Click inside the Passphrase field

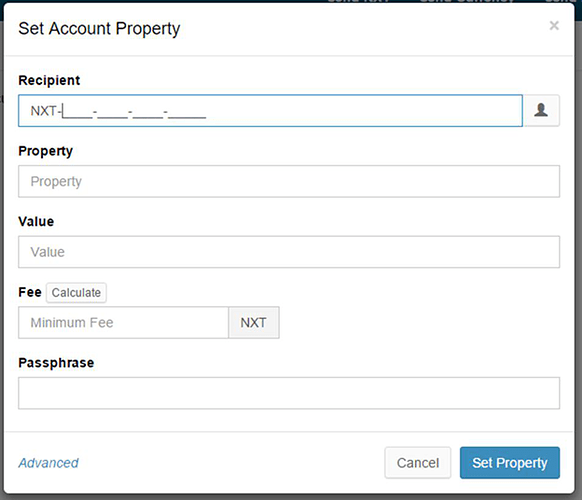(289, 393)
